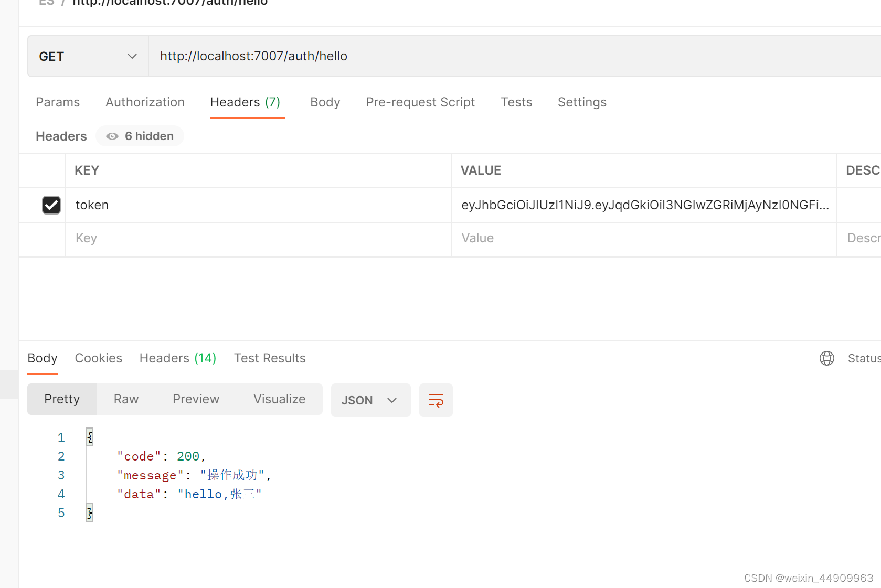
Task: Show the 6 hidden headers
Action: (x=140, y=136)
